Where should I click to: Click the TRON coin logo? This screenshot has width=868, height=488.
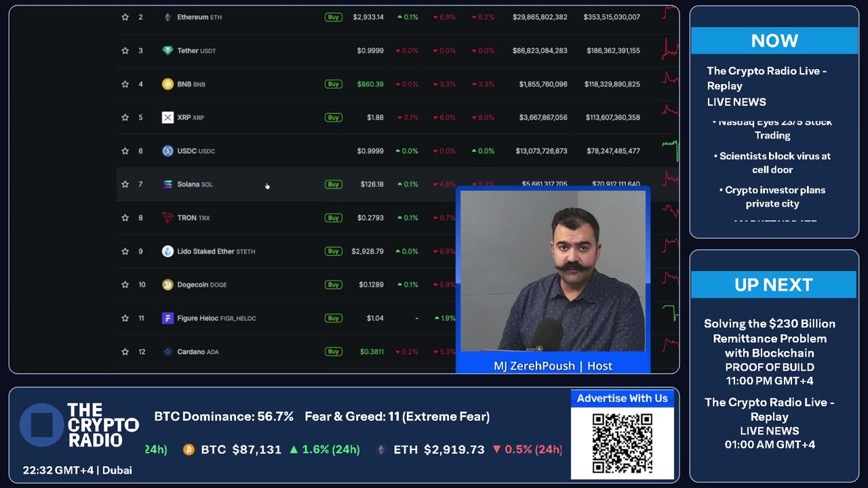tap(167, 218)
